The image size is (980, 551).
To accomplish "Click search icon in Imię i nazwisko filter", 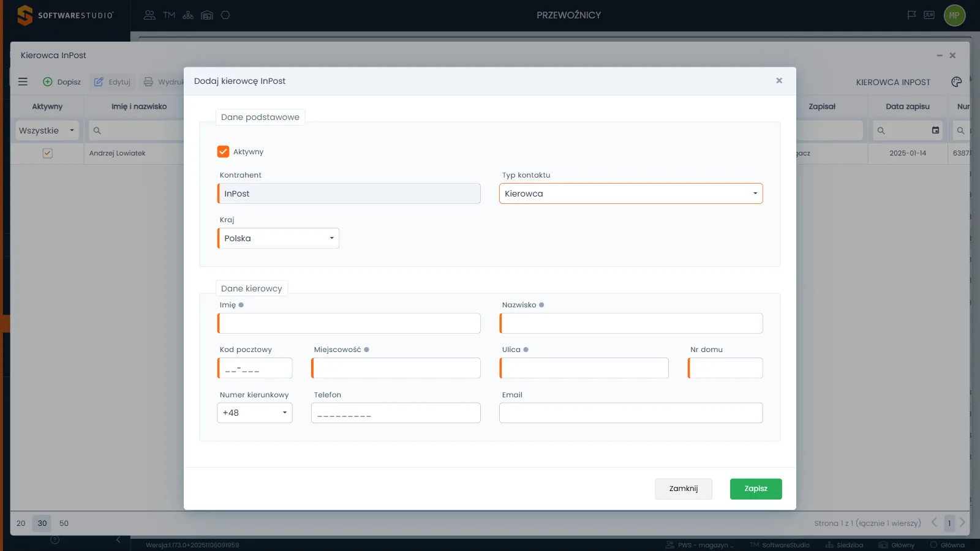I will tap(97, 130).
